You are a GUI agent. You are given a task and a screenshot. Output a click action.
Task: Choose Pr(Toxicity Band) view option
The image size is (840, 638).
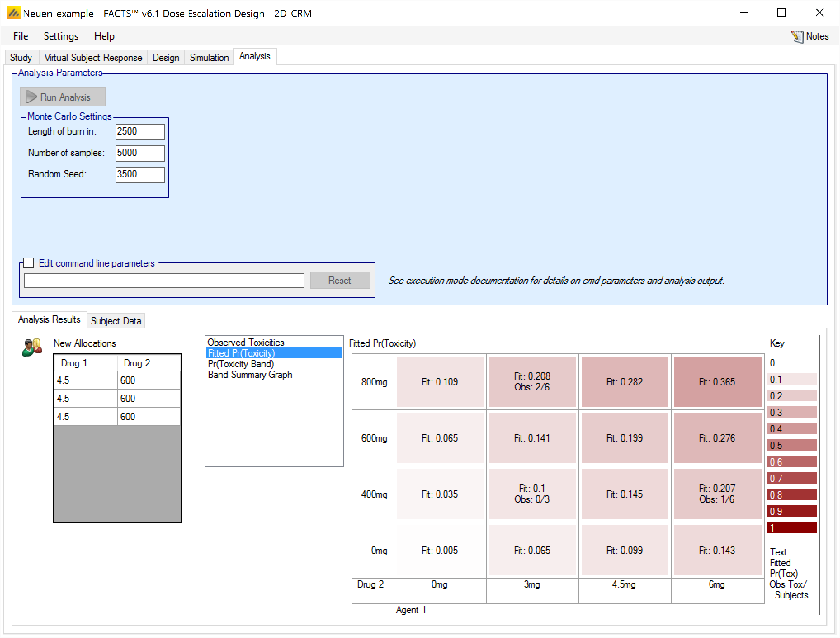point(241,364)
